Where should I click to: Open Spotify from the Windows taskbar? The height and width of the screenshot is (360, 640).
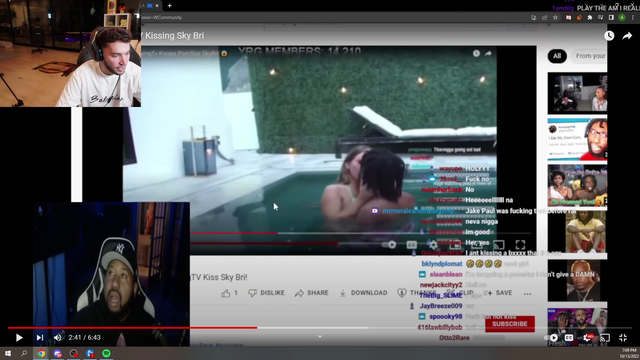[x=106, y=353]
